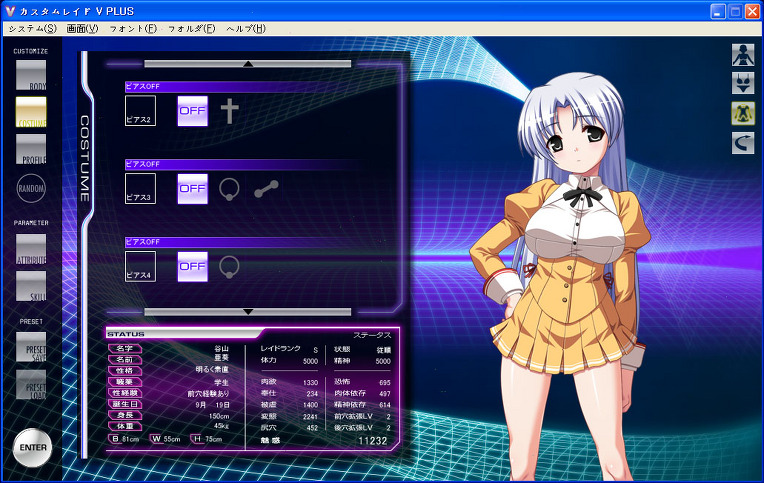
Task: Click the curved arrow rotate icon
Action: pos(743,144)
